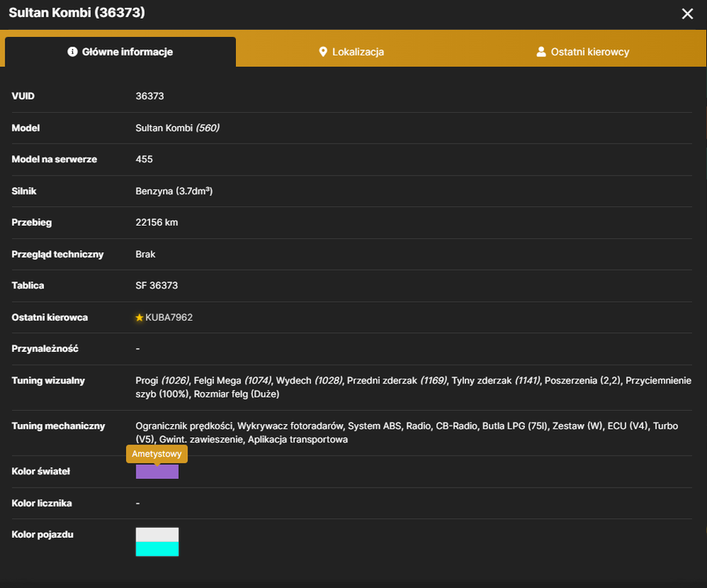Click the Felgi Mega (1074) tuning entry
Screen dimensions: 707x588
[233, 380]
